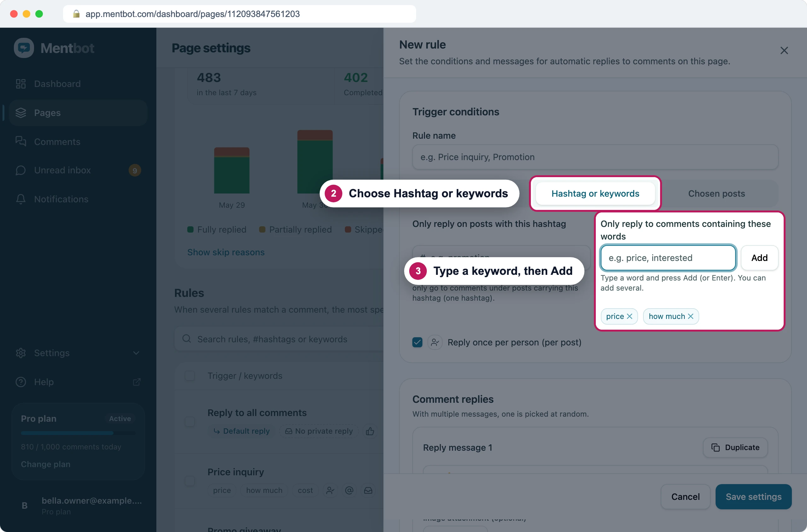Viewport: 807px width, 532px height.
Task: Click thumbs-up icon in Reply to all row
Action: (x=370, y=431)
